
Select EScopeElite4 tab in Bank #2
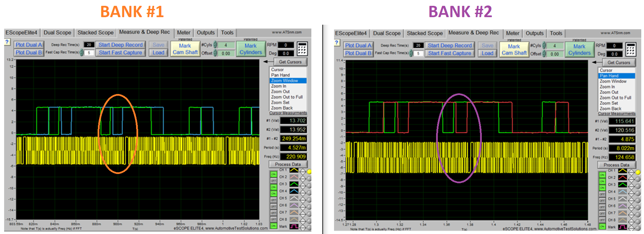[351, 33]
